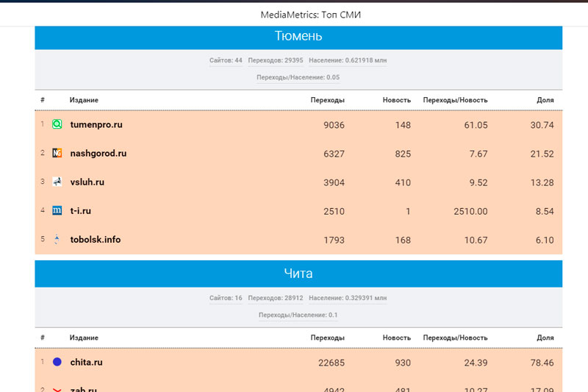Click the chita.ru blue circle icon
Image resolution: width=588 pixels, height=392 pixels.
coord(57,362)
